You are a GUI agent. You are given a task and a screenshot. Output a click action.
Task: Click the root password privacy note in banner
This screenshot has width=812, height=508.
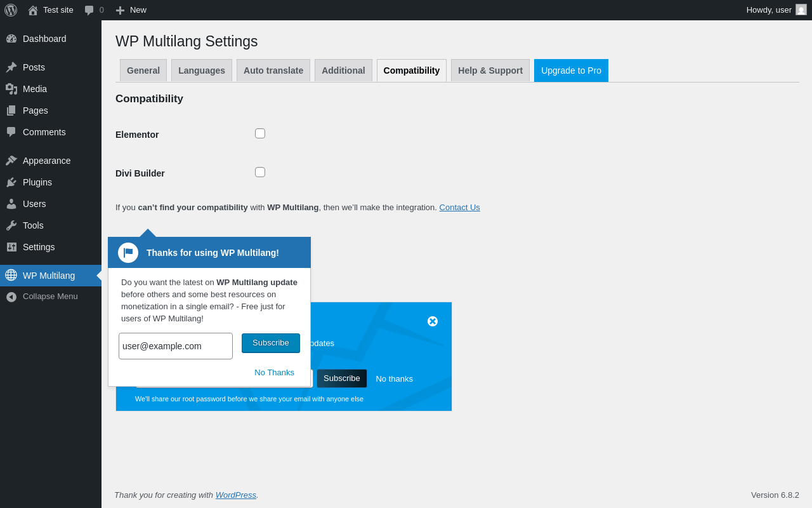point(249,399)
